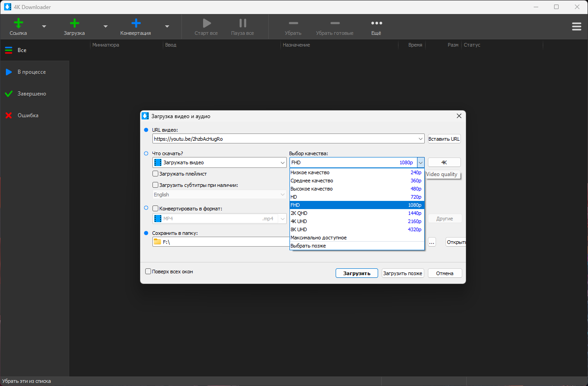This screenshot has height=386, width=588.
Task: Click the 4K quality preset button
Action: click(x=444, y=162)
